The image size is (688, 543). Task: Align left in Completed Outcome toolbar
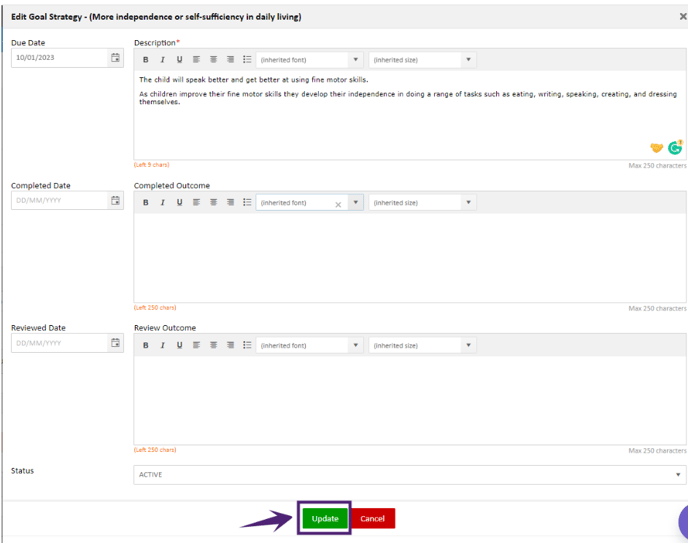click(x=196, y=203)
